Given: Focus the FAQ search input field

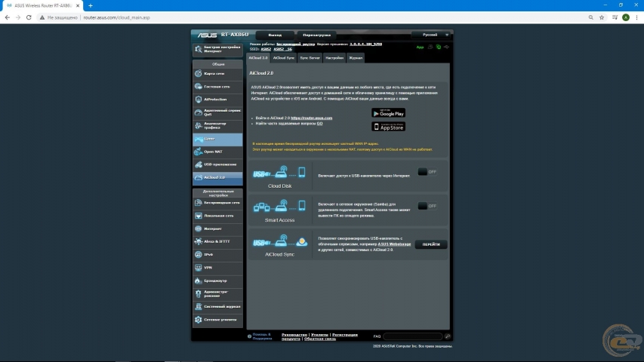Looking at the screenshot, I should click(413, 336).
